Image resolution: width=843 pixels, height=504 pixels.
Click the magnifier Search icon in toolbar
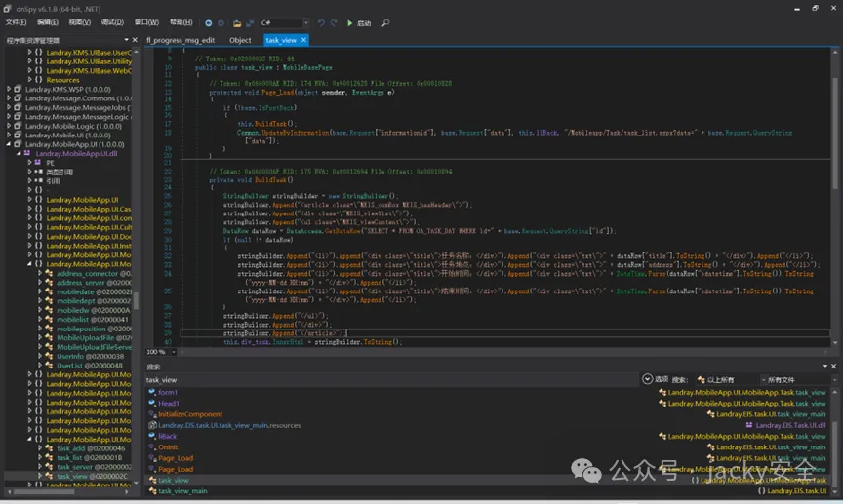click(x=385, y=23)
